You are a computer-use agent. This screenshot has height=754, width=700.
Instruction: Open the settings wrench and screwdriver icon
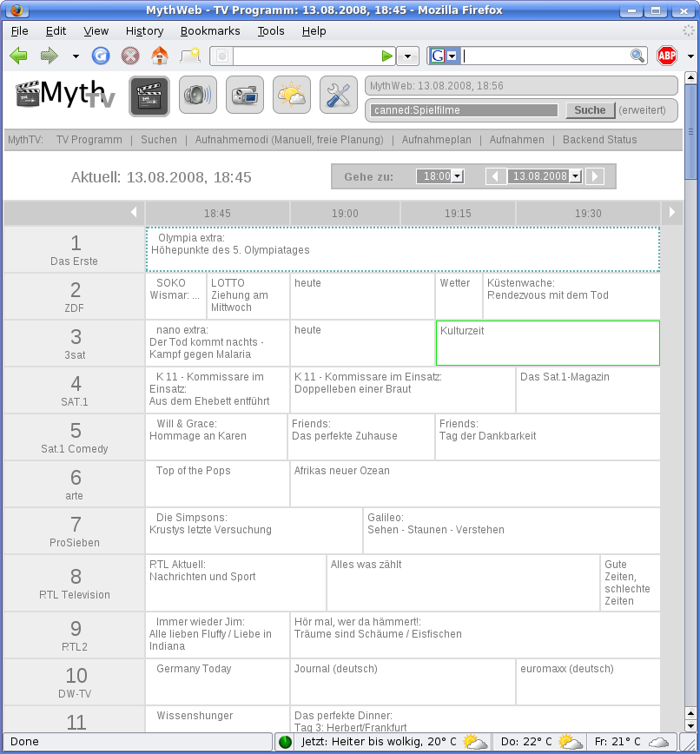tap(338, 96)
